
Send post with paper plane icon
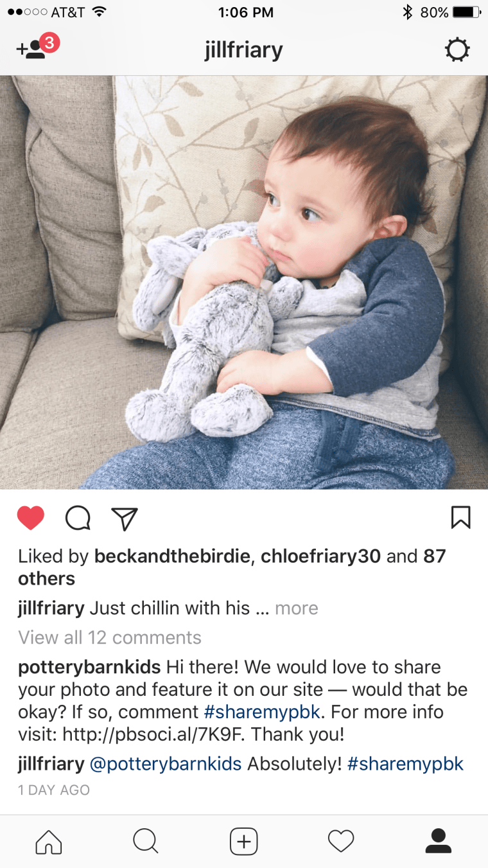125,518
